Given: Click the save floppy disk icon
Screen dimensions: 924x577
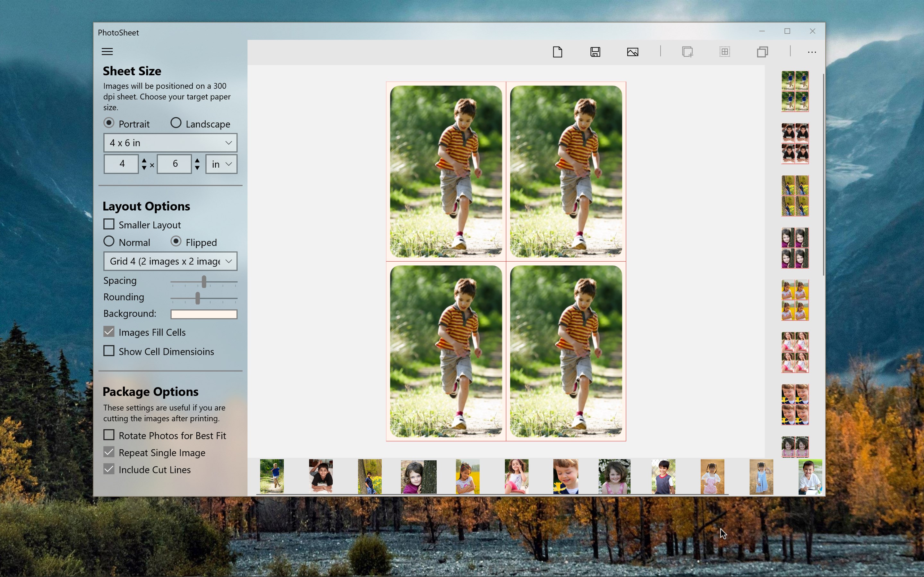Looking at the screenshot, I should point(595,52).
